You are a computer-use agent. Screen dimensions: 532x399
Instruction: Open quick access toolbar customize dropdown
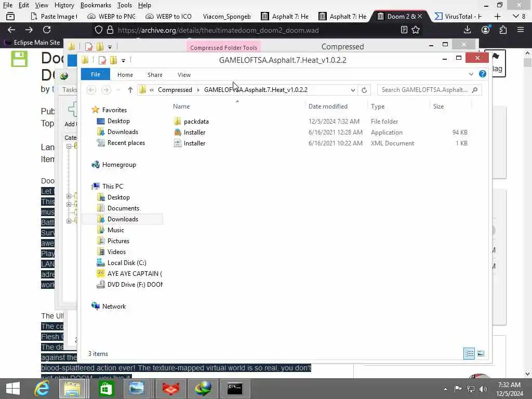click(x=123, y=60)
